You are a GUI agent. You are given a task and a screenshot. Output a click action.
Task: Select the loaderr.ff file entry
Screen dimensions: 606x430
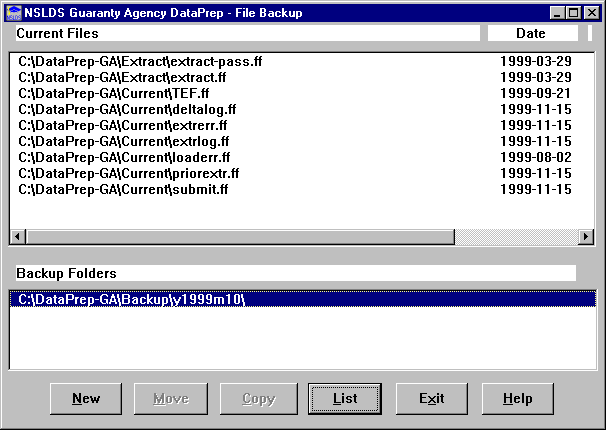pyautogui.click(x=124, y=157)
